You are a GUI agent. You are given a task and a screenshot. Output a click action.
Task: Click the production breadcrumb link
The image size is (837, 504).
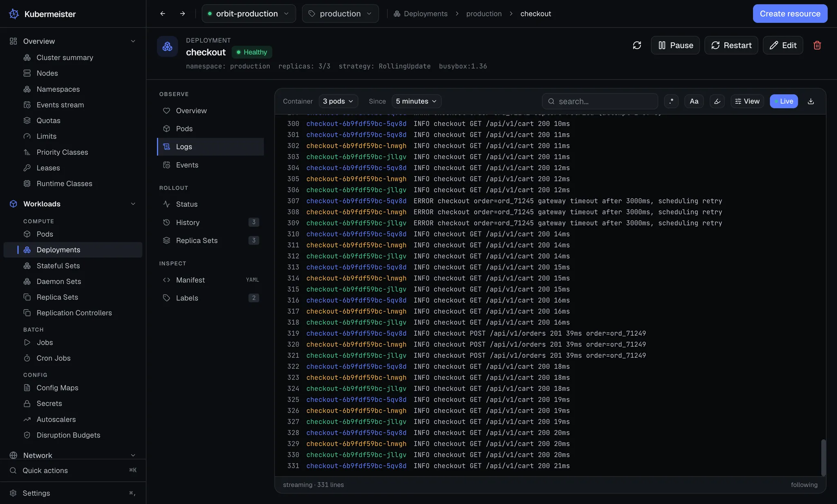point(484,13)
